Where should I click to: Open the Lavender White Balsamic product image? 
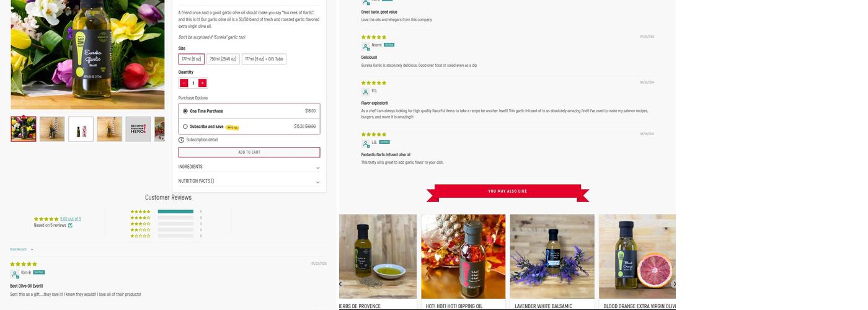click(x=552, y=257)
